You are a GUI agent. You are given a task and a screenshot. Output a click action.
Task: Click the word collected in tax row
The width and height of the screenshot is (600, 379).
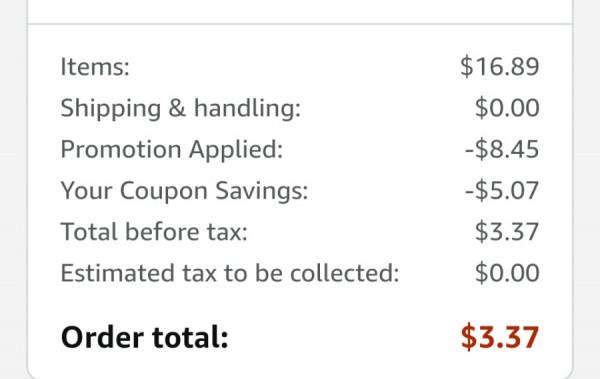tap(344, 273)
